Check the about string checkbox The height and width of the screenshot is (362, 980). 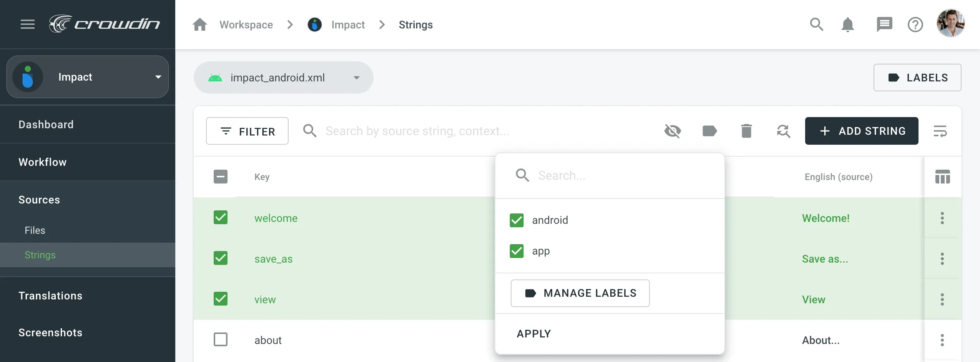tap(221, 340)
